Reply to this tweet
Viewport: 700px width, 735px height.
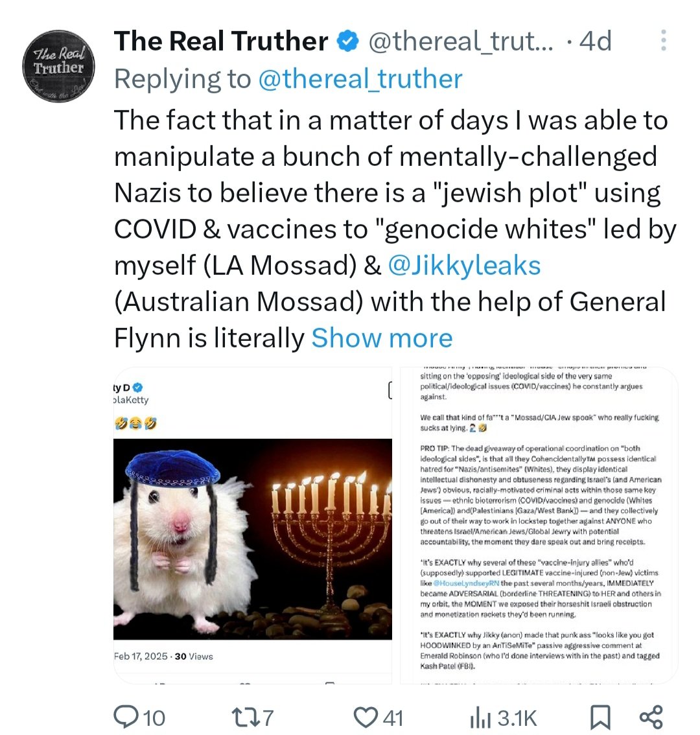[x=139, y=717]
